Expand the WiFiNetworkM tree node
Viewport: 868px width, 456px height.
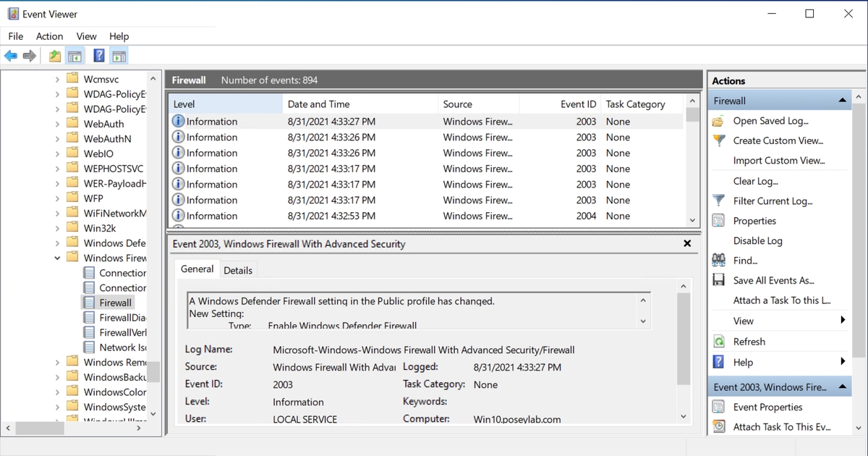(57, 213)
